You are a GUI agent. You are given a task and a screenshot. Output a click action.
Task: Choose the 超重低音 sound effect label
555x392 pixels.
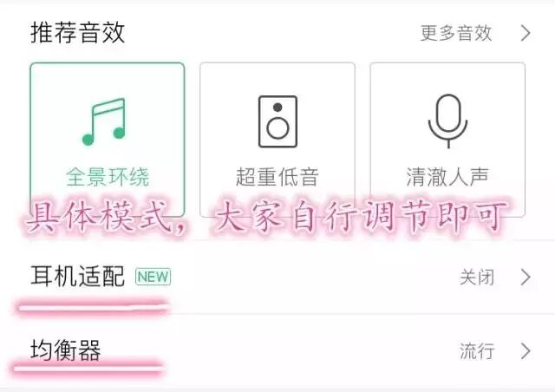(x=277, y=177)
